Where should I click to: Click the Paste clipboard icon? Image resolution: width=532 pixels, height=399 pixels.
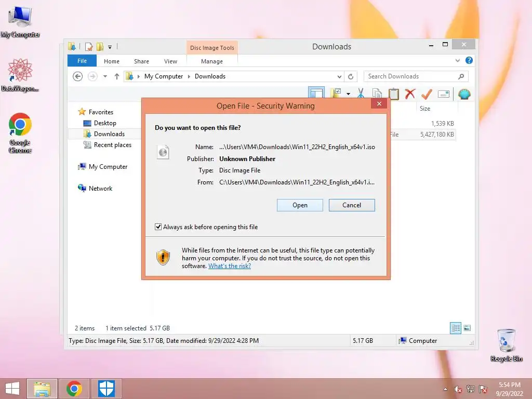pos(394,94)
